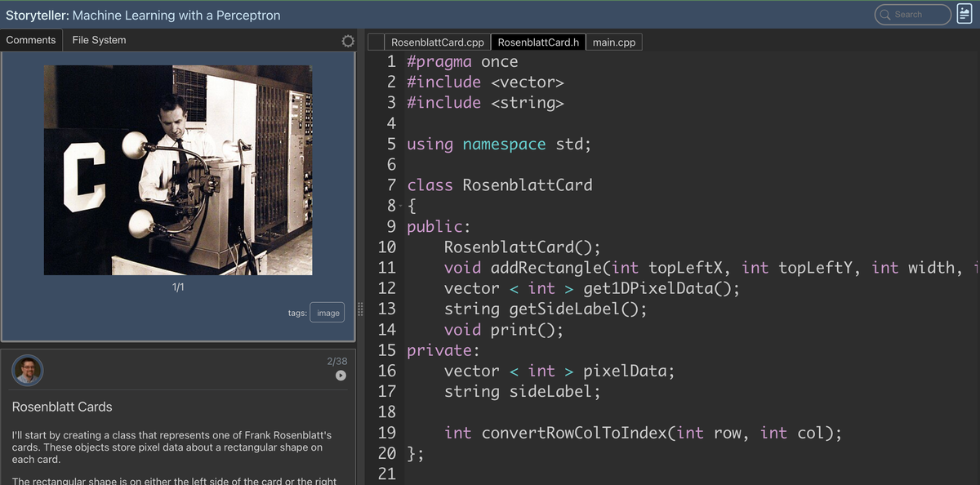
Task: Open the main.cpp tab
Action: tap(614, 41)
